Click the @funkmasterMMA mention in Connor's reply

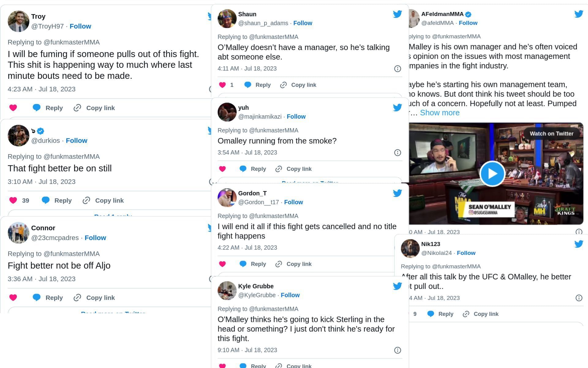77,254
